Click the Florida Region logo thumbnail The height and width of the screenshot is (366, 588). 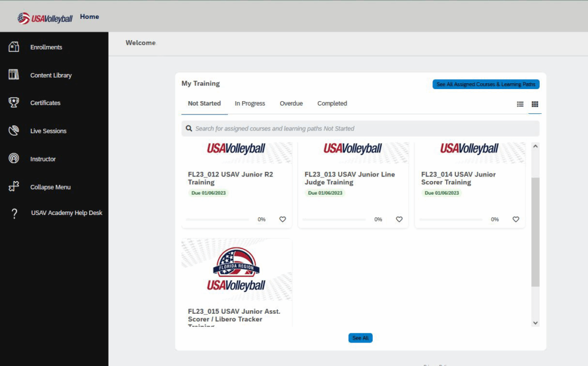[237, 269]
